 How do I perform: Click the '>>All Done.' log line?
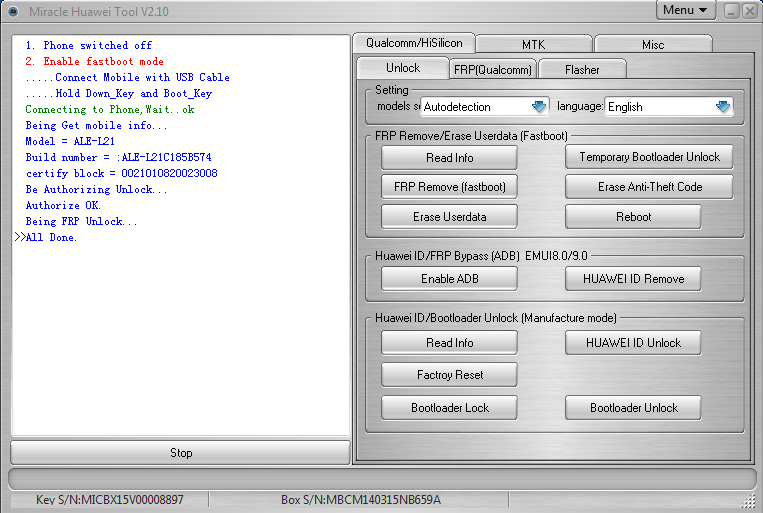click(x=46, y=238)
